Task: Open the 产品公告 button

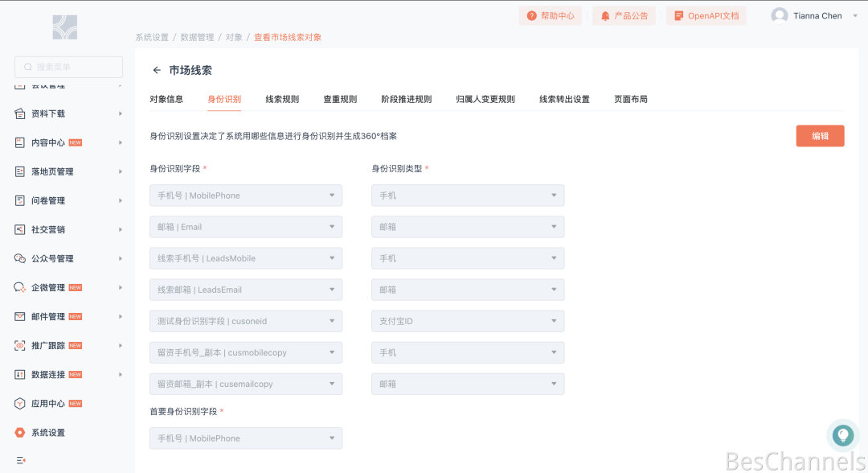Action: point(624,15)
